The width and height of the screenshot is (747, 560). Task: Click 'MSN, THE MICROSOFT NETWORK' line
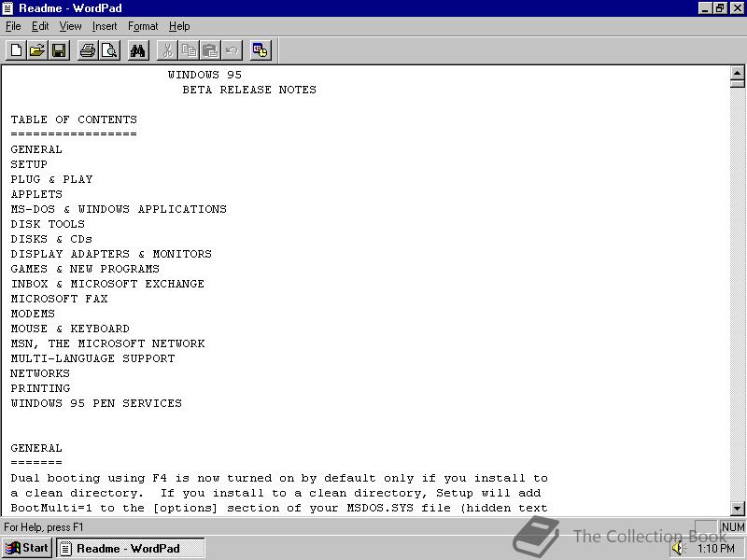click(x=107, y=343)
